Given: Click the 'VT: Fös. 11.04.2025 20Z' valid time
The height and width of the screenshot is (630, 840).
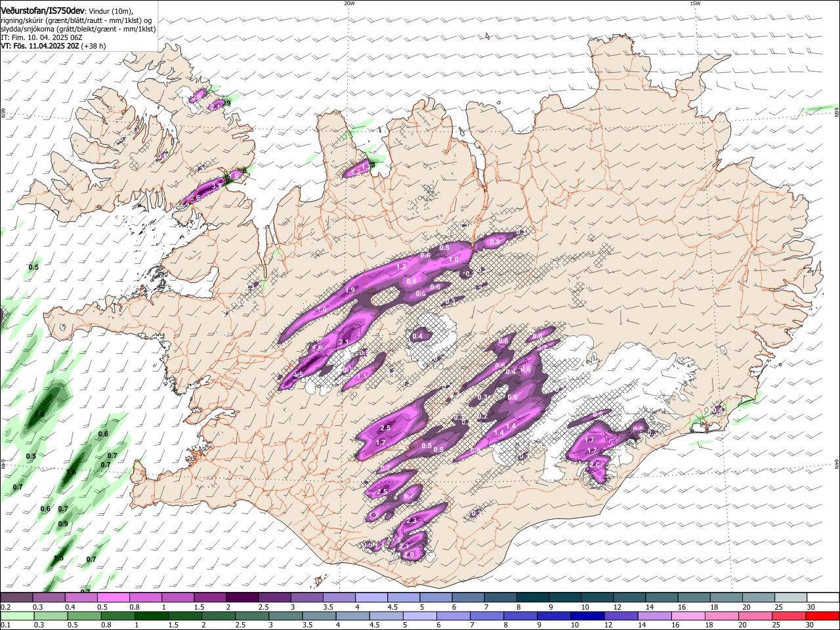Looking at the screenshot, I should click(40, 46).
